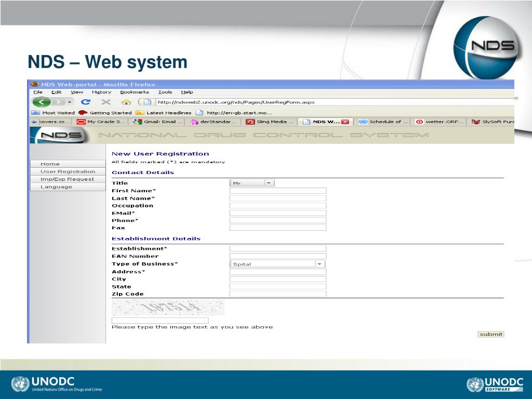Click the First Name input field
Image resolution: width=532 pixels, height=399 pixels.
[278, 191]
